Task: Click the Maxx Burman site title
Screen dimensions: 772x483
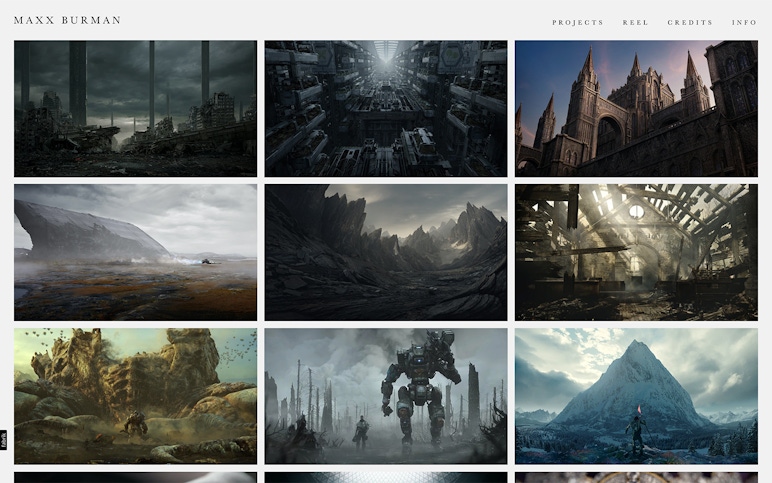Action: click(x=68, y=20)
